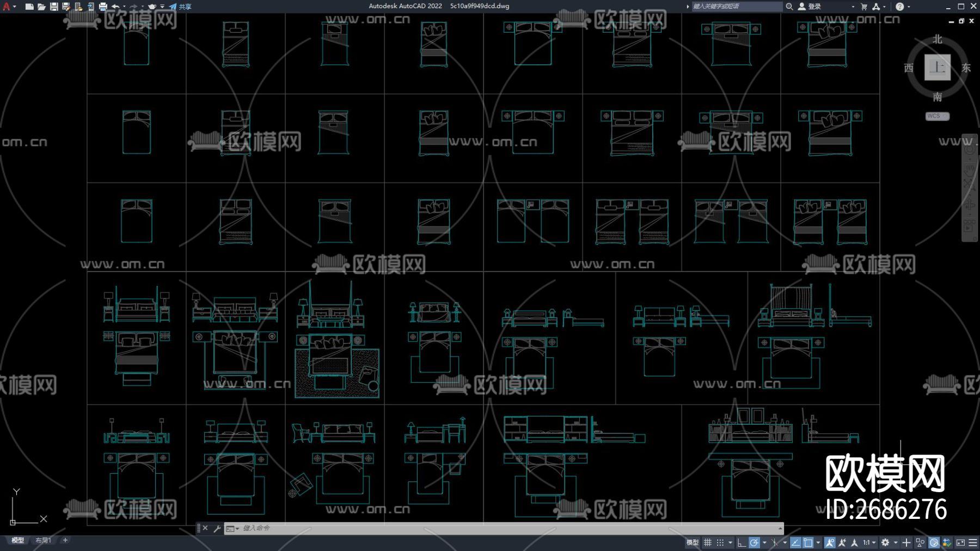Open recent commands dropdown in command line

[x=232, y=528]
